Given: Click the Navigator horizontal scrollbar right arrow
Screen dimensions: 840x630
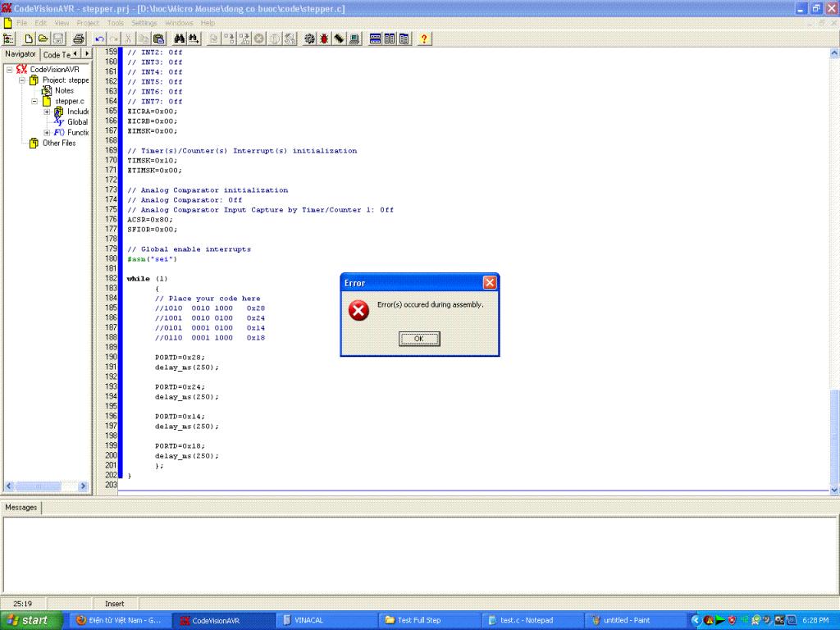Looking at the screenshot, I should pos(84,486).
